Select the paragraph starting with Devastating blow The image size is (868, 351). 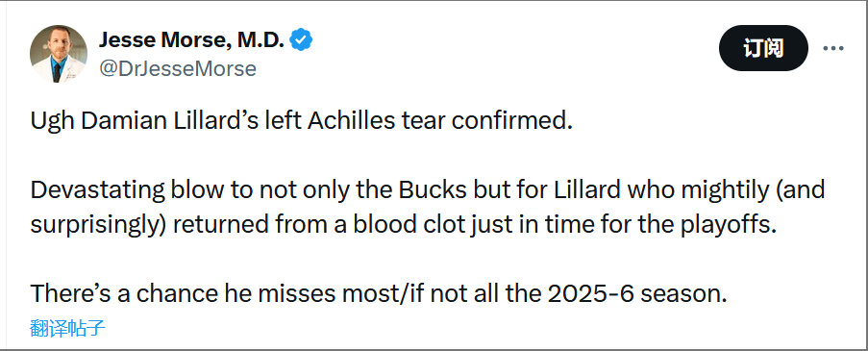pyautogui.click(x=428, y=208)
